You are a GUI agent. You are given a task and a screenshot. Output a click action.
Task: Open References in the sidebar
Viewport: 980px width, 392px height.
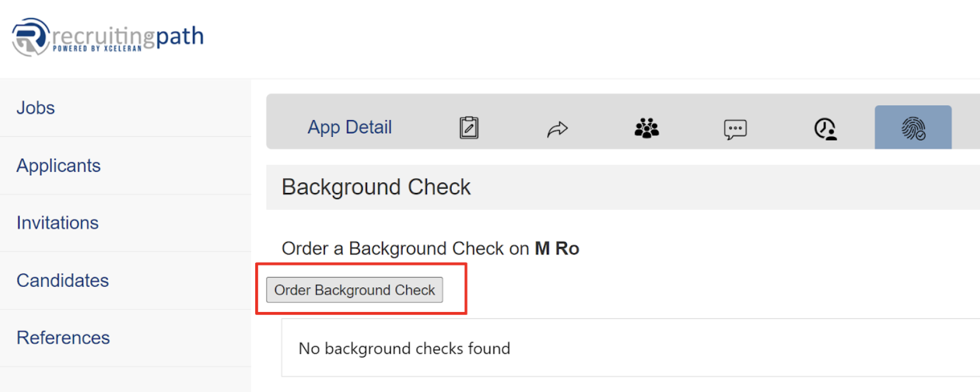coord(63,338)
